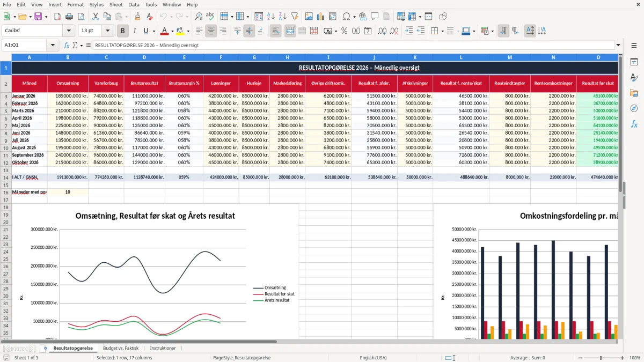Open background color dropdown arrow

point(187,31)
